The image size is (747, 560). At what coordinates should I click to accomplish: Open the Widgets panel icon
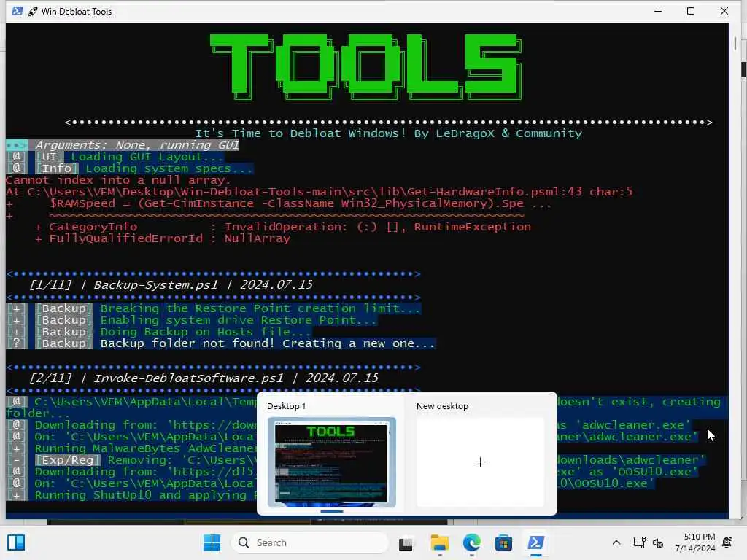click(16, 542)
